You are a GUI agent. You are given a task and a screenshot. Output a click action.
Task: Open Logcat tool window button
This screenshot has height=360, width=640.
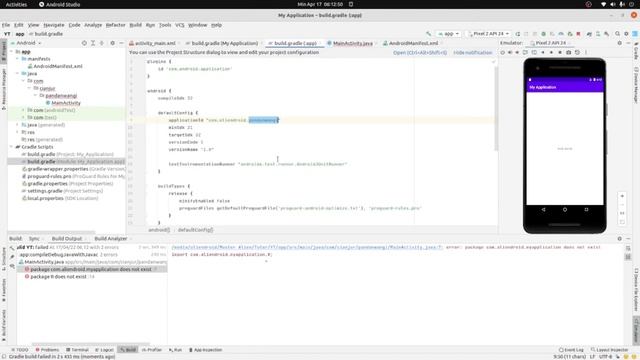(x=104, y=350)
